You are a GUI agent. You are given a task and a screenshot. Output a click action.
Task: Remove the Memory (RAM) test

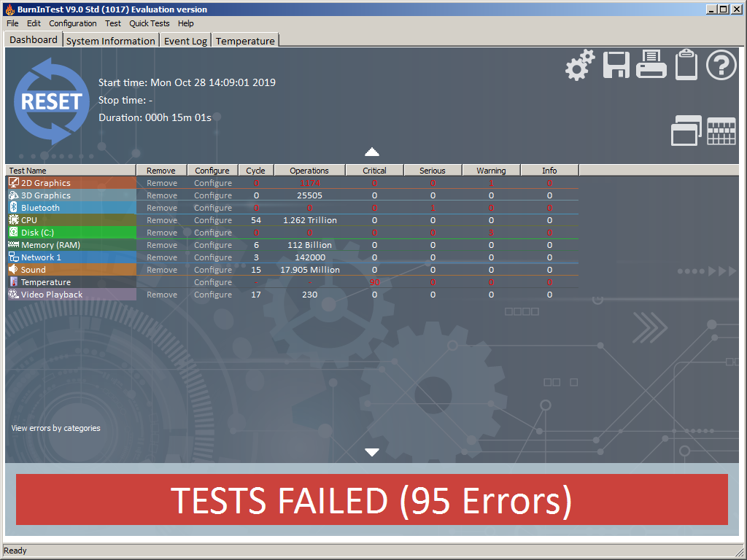162,245
